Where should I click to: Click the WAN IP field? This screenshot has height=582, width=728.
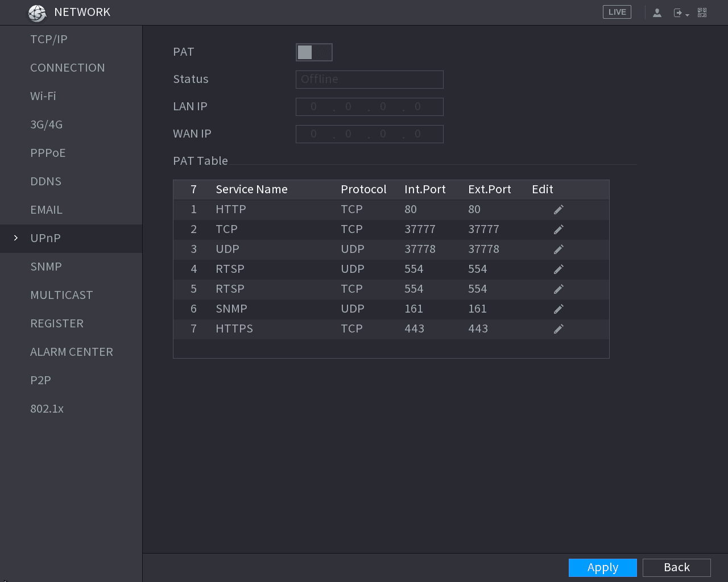click(x=370, y=134)
